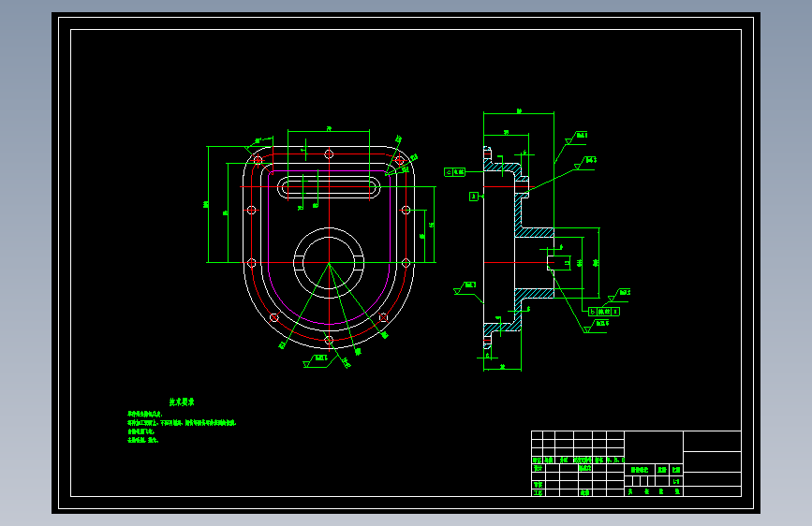
Task: Pick the bottom-center bolt hole in the front view
Action: coord(329,340)
